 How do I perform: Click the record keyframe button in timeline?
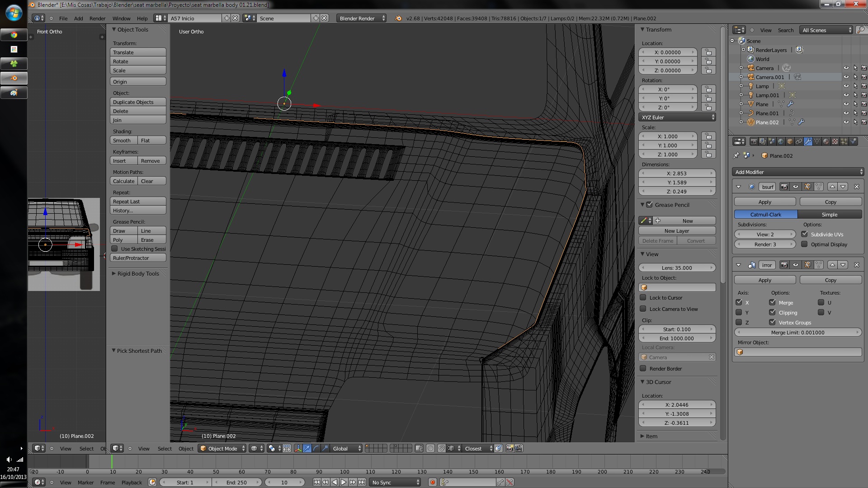pyautogui.click(x=433, y=482)
